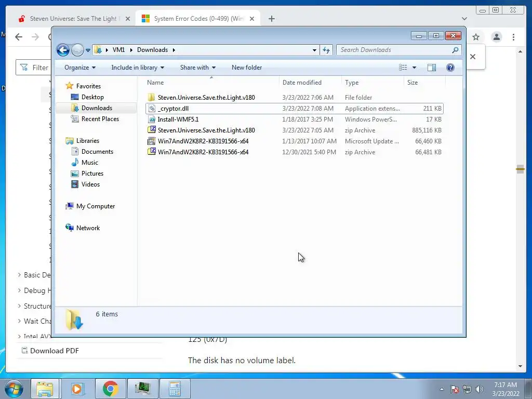This screenshot has height=399, width=532.
Task: Click New folder in the toolbar
Action: point(247,68)
